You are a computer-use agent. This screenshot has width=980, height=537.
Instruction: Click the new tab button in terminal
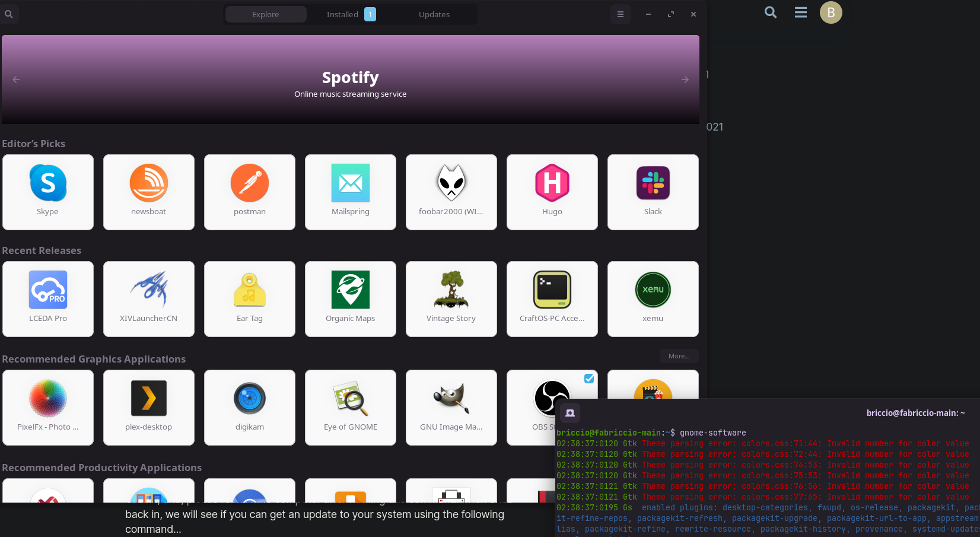pyautogui.click(x=570, y=413)
